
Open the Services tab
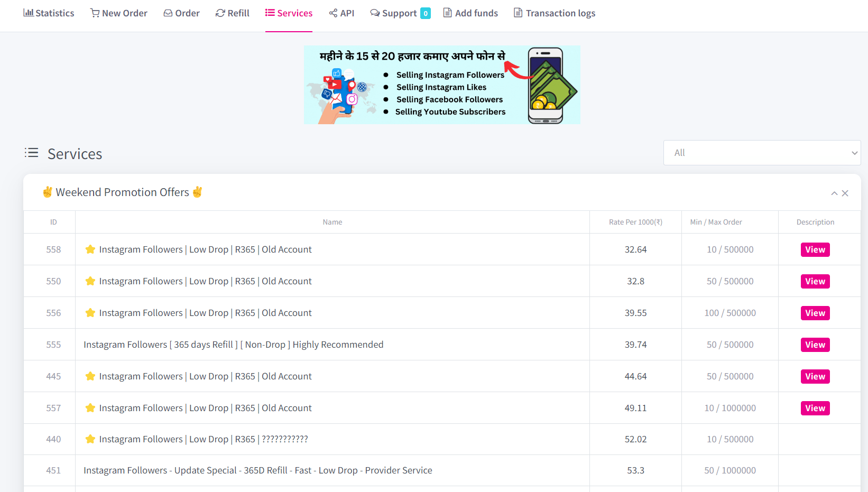point(289,13)
